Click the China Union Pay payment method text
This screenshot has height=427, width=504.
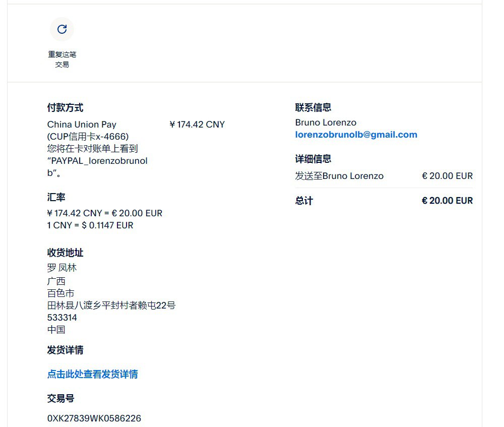pos(82,125)
